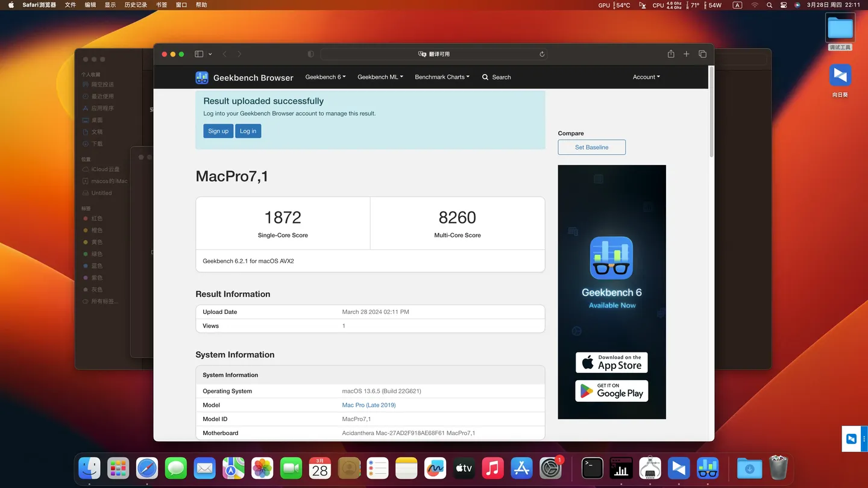Toggle the Safari sidebar view
Viewport: 868px width, 488px height.
click(x=198, y=54)
